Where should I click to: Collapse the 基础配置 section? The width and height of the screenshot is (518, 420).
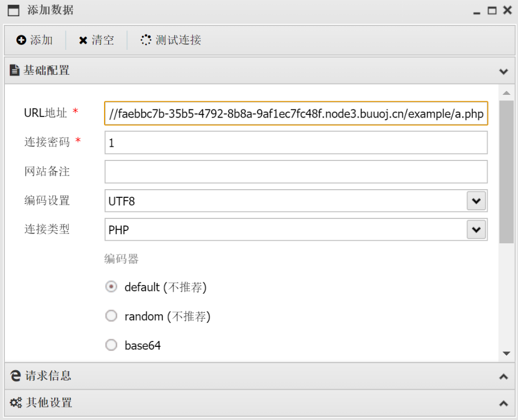503,71
